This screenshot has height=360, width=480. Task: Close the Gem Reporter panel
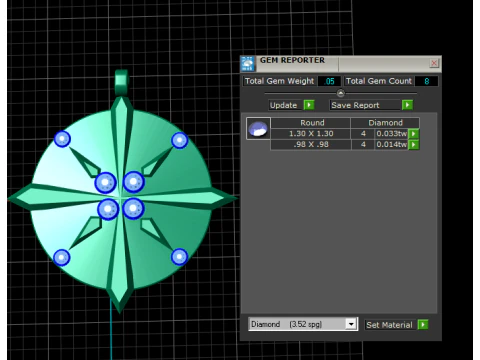(x=434, y=63)
